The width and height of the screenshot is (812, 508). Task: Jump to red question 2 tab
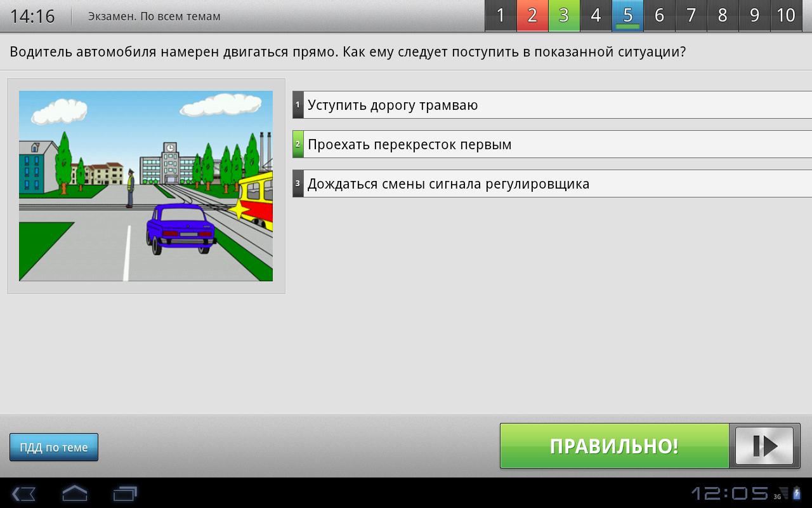pos(532,16)
